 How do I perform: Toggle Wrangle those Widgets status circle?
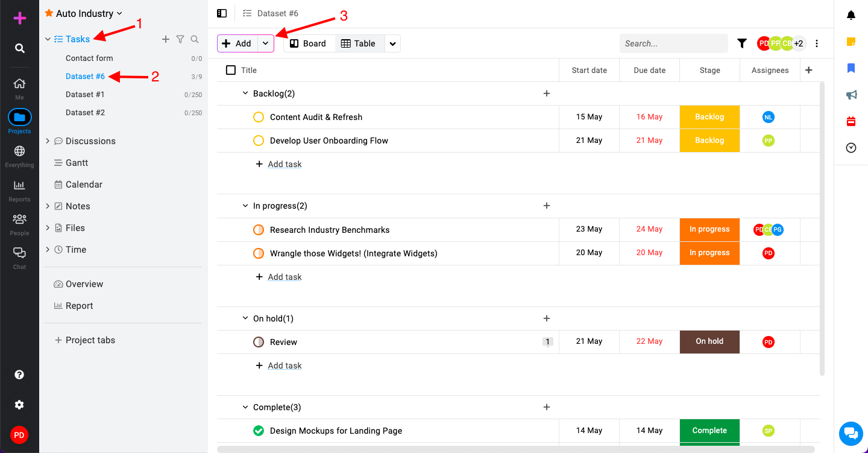pos(259,253)
